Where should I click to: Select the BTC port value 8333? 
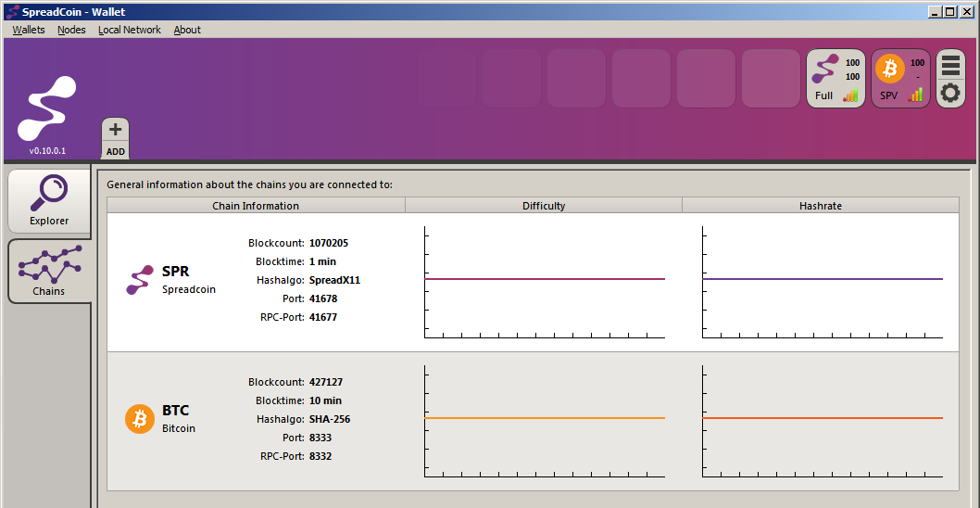click(320, 438)
